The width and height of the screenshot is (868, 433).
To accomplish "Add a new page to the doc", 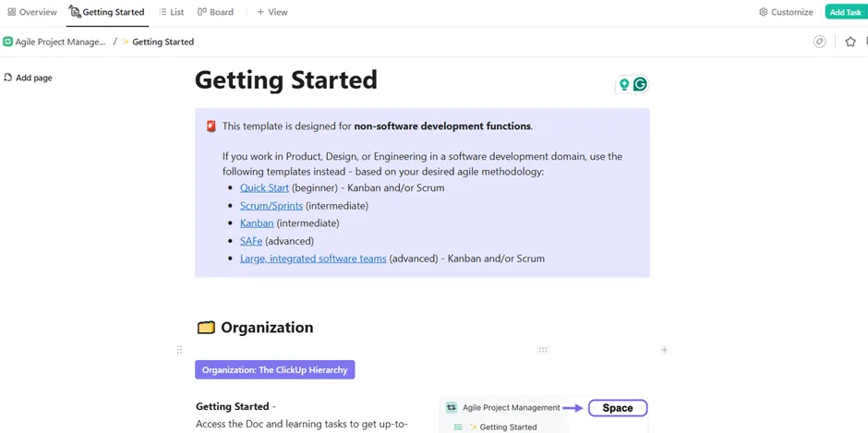I will (28, 78).
